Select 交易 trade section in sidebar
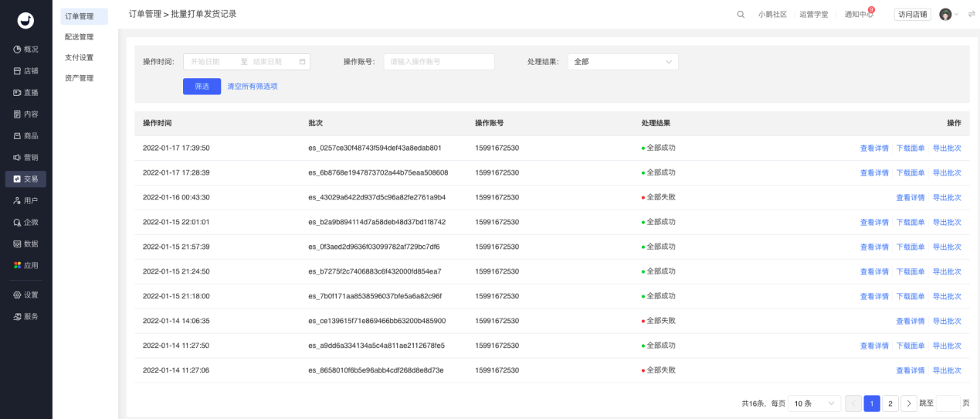The height and width of the screenshot is (419, 980). (x=25, y=179)
